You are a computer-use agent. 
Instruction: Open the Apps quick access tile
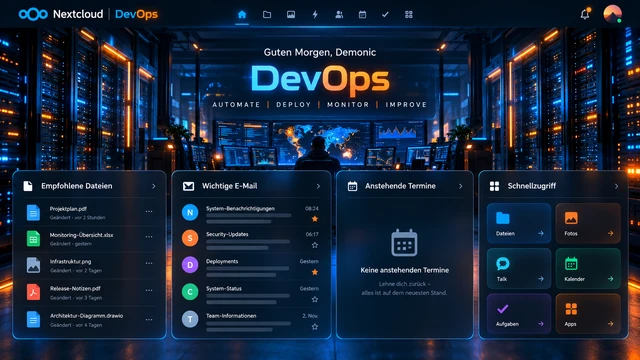(x=588, y=314)
